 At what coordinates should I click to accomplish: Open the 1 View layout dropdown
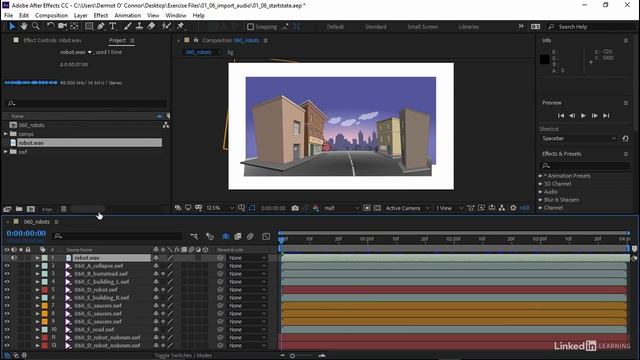[449, 208]
